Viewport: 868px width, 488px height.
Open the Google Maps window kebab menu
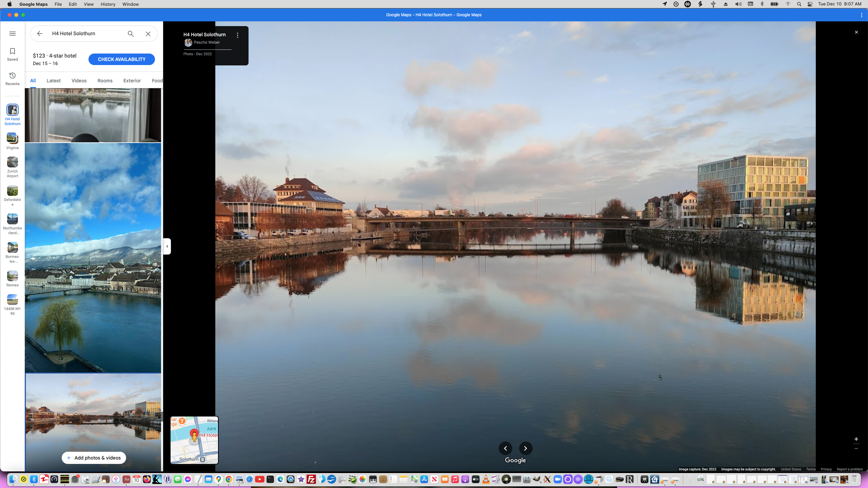862,15
